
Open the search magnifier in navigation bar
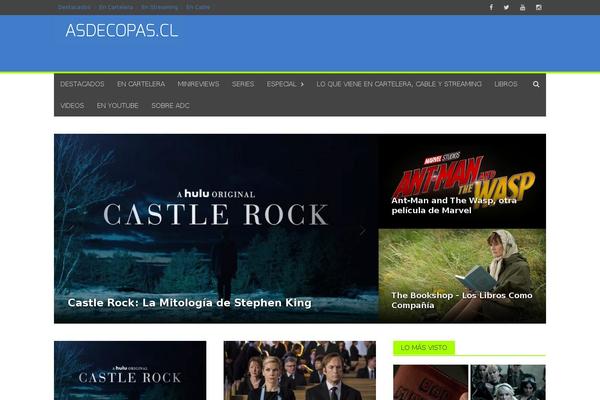click(x=536, y=84)
